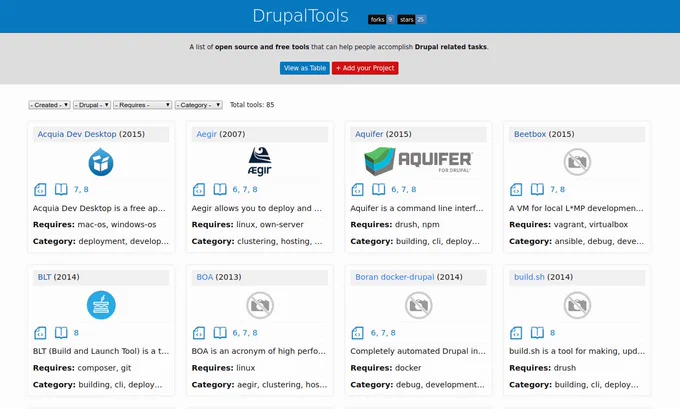680x409 pixels.
Task: Open the Created filter dropdown
Action: 49,105
